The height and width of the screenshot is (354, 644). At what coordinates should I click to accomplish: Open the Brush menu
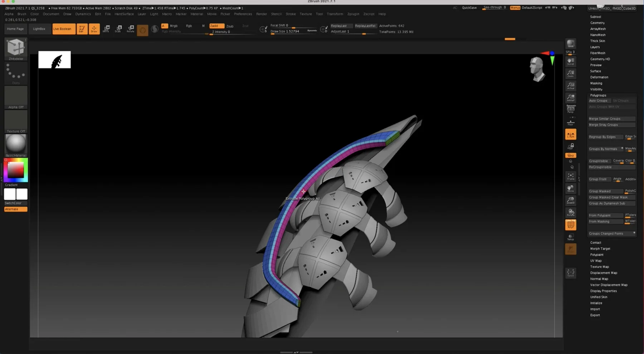click(22, 14)
